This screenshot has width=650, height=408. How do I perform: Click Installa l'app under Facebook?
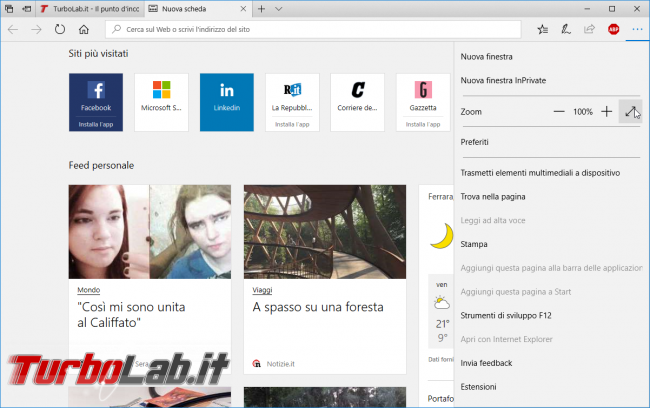point(96,124)
